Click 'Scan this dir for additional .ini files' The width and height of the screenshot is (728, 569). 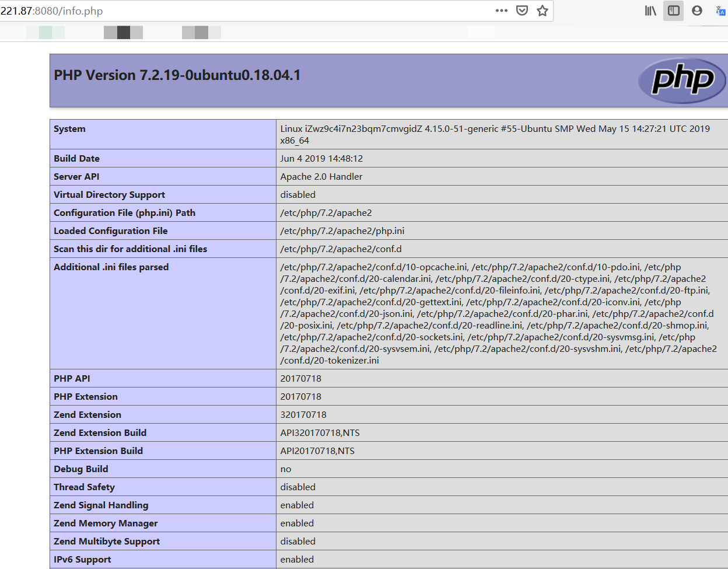(130, 249)
